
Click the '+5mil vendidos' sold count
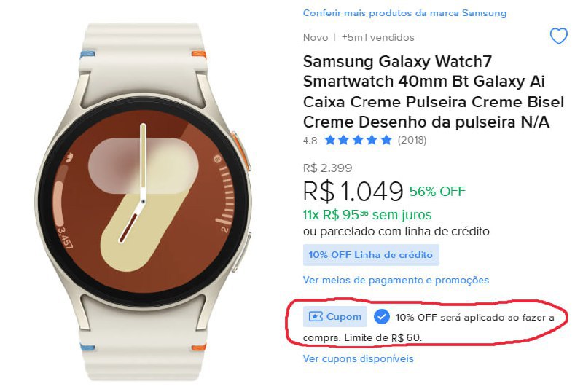[x=377, y=37]
